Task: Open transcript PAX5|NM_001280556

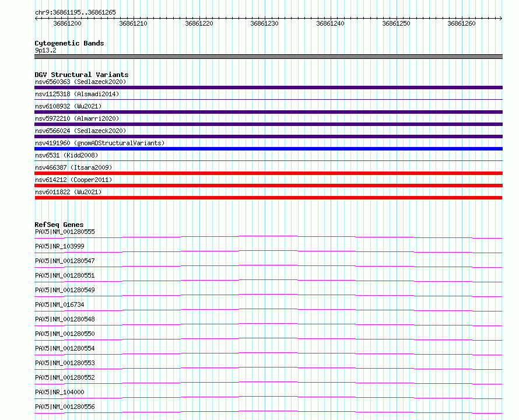Action: tap(65, 407)
